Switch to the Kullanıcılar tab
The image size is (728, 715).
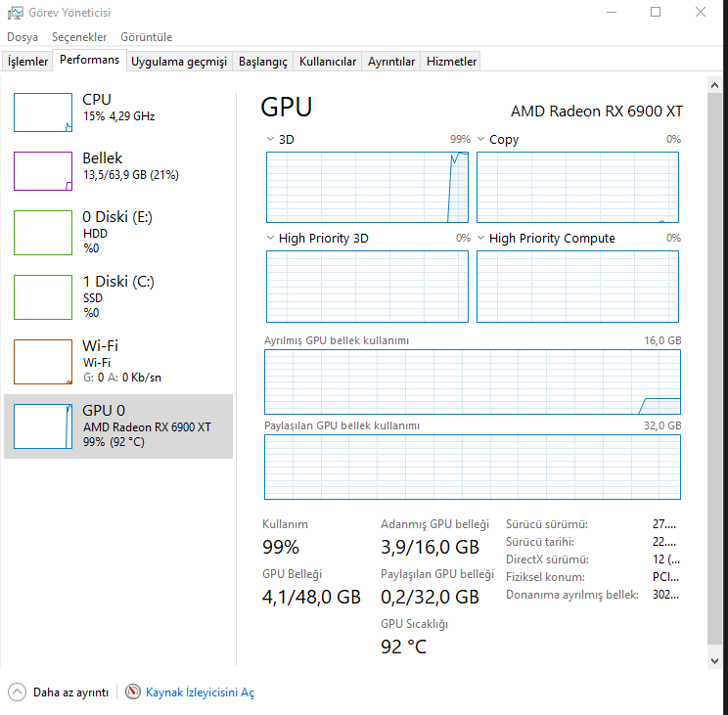tap(328, 62)
